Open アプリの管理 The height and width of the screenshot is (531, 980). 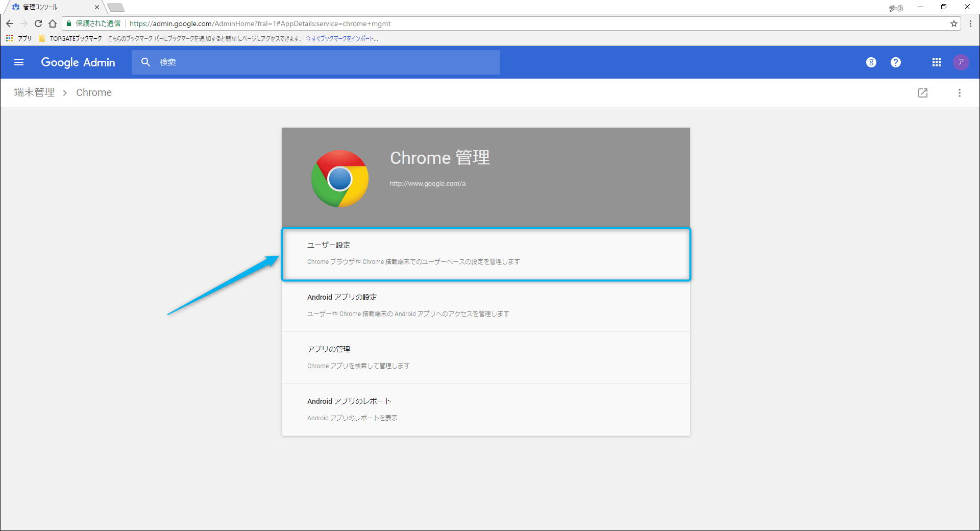486,357
